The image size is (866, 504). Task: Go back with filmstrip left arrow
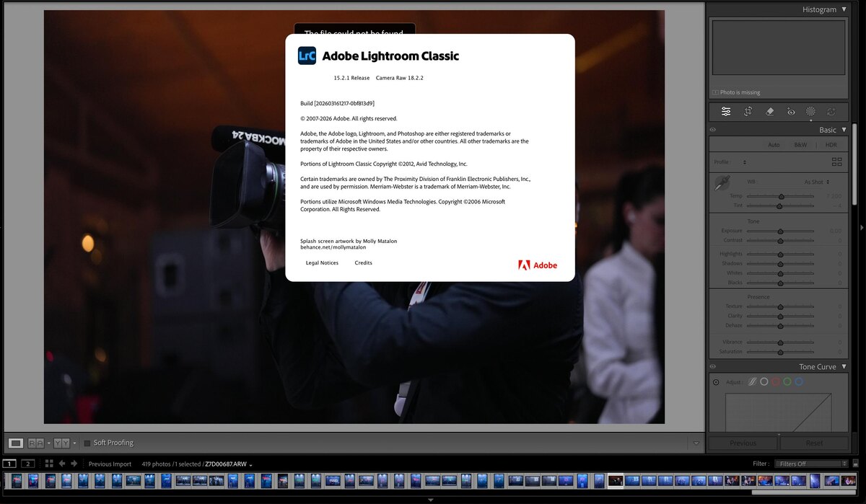point(62,464)
